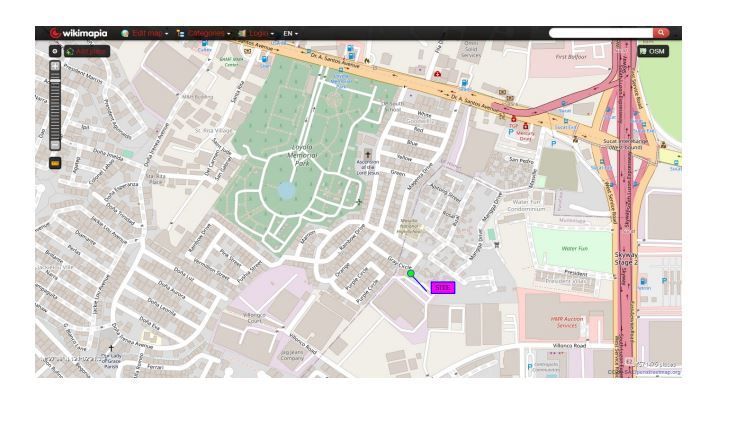Screen dimensions: 736x431
Task: Switch map layer with OSM button
Action: click(x=652, y=51)
